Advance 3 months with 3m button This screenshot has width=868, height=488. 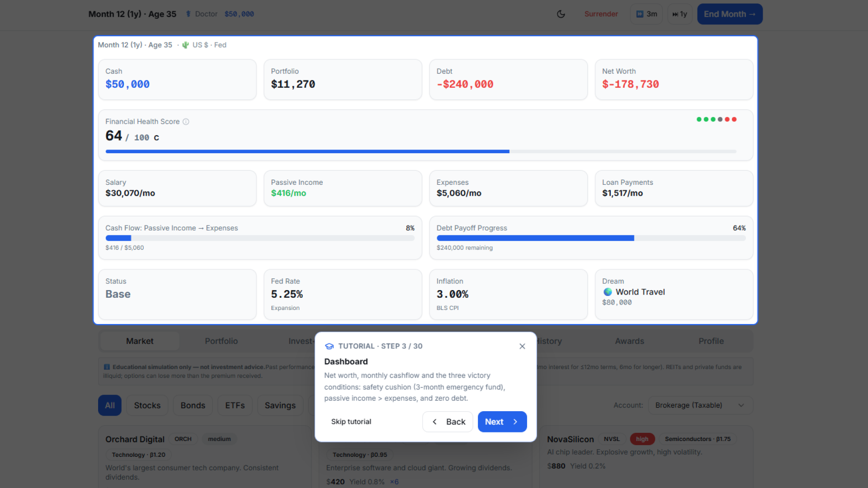tap(646, 14)
